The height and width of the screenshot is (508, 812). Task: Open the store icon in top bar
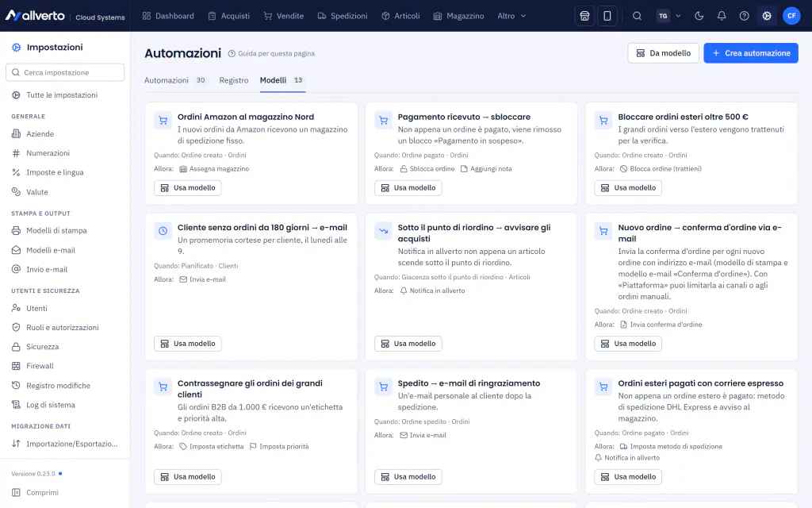[x=584, y=16]
